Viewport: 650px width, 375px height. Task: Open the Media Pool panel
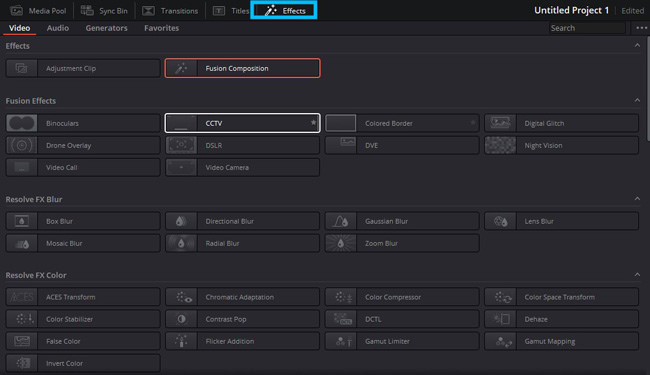click(38, 11)
